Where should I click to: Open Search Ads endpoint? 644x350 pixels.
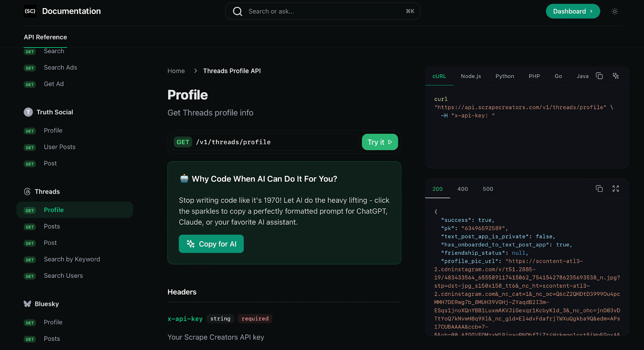pos(60,67)
